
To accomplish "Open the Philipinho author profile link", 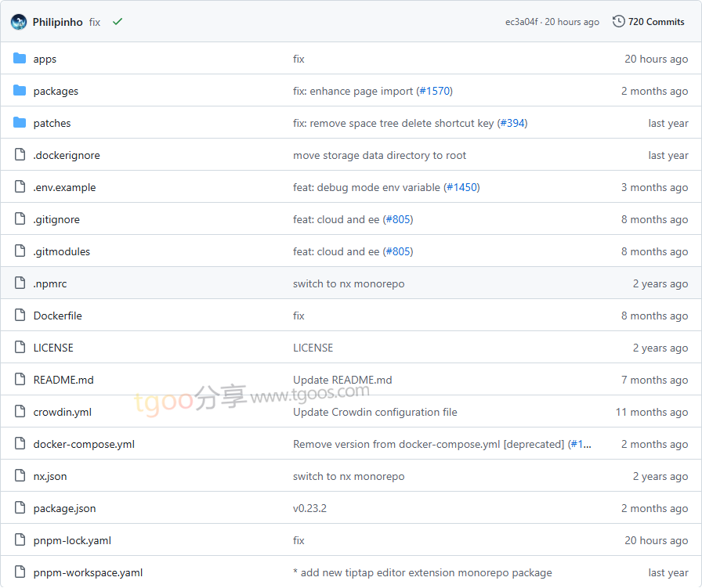I will 57,22.
